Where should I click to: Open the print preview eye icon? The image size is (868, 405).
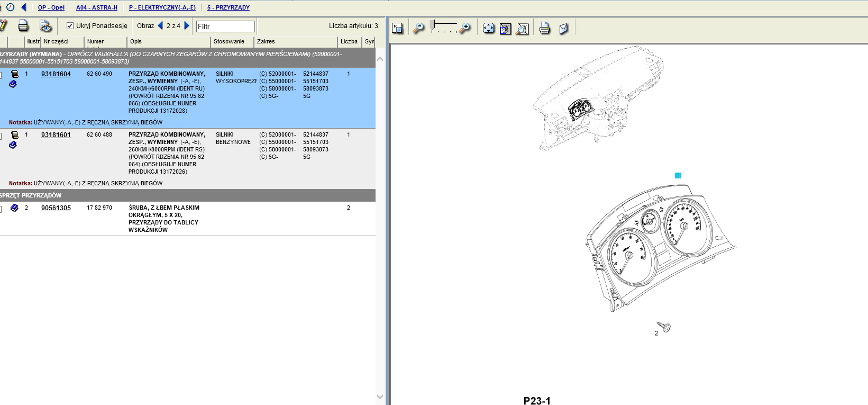click(x=45, y=26)
